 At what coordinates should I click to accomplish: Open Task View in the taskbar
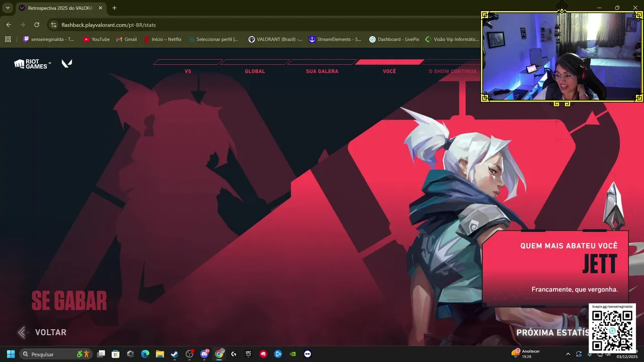click(101, 354)
